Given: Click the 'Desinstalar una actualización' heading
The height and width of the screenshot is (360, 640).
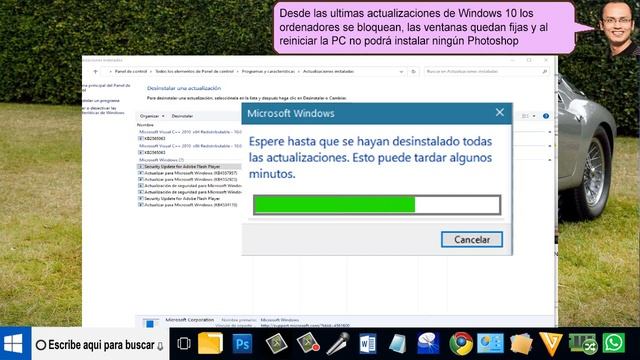Looking at the screenshot, I should click(x=184, y=88).
